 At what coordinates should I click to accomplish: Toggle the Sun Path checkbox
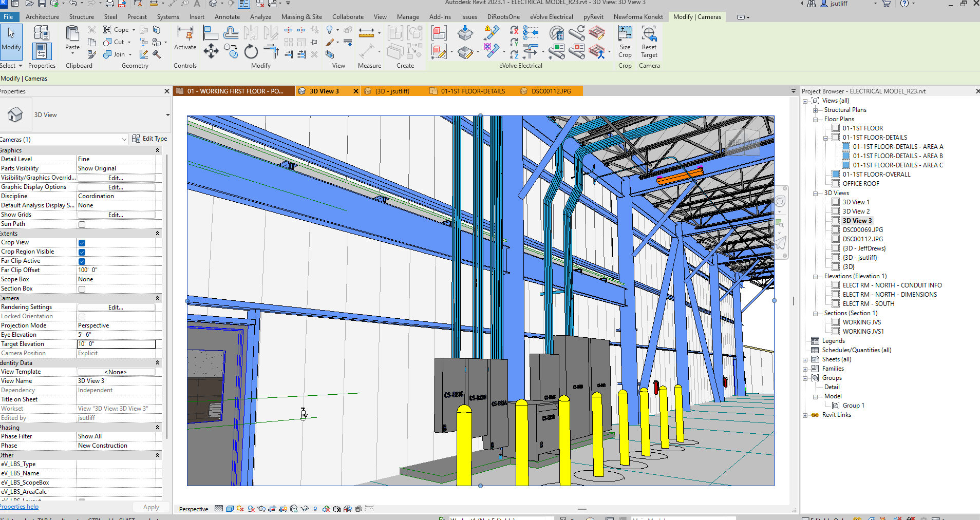[x=82, y=224]
